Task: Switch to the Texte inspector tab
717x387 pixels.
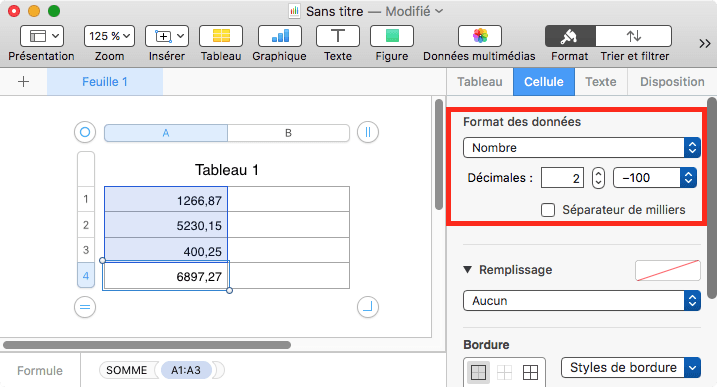Action: (601, 82)
